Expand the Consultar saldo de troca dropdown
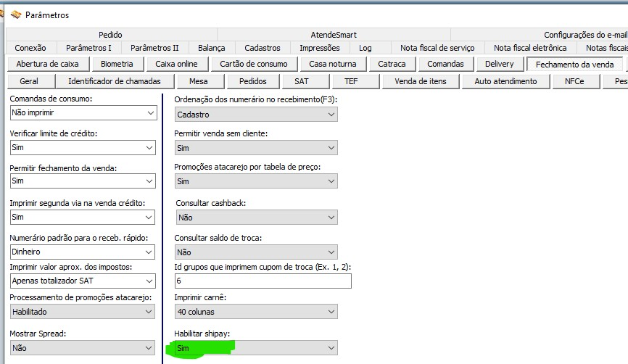This screenshot has width=628, height=364. 256,252
